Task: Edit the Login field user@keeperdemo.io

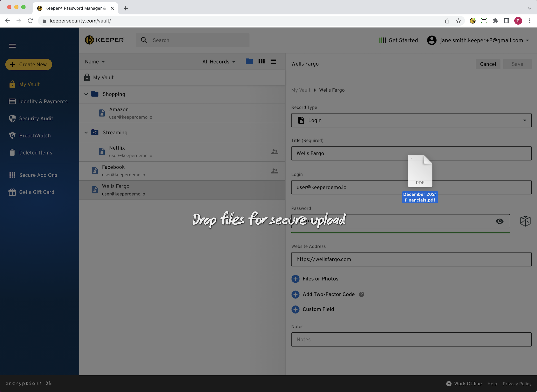Action: click(x=411, y=188)
